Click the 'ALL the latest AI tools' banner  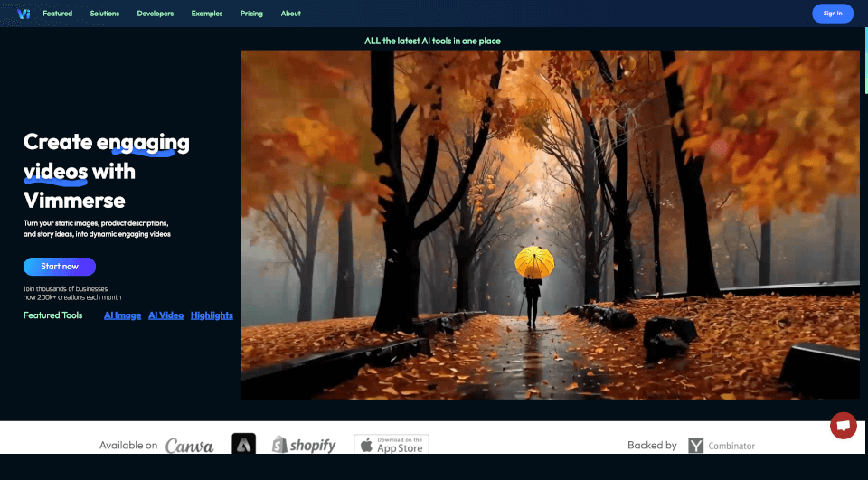[432, 41]
